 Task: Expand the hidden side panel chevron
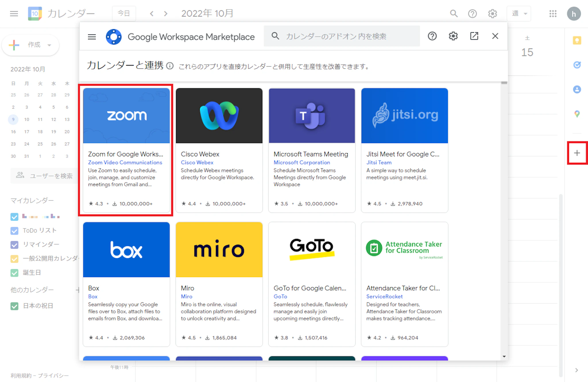(x=577, y=370)
